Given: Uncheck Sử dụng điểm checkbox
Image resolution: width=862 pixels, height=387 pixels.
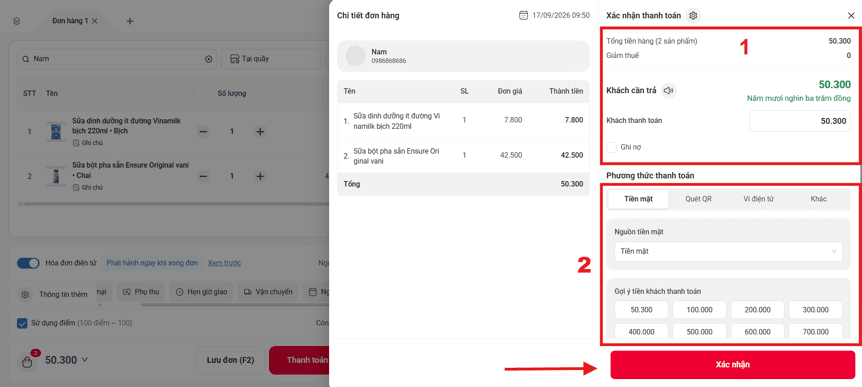Looking at the screenshot, I should point(22,323).
